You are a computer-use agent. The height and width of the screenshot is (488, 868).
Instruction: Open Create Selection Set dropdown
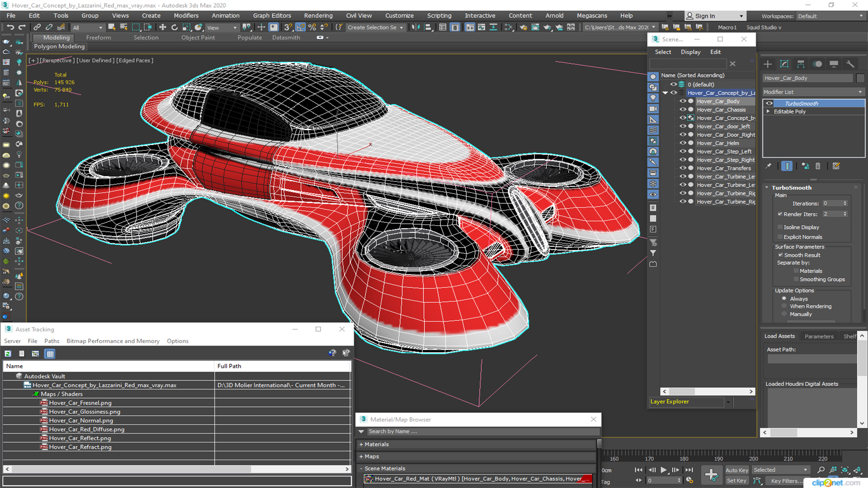tap(375, 28)
